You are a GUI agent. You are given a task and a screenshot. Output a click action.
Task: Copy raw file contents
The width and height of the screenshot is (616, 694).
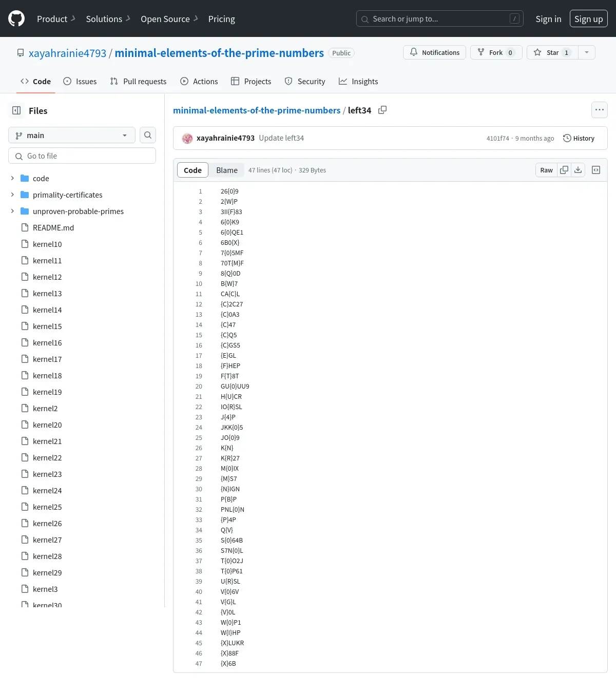[x=564, y=170]
